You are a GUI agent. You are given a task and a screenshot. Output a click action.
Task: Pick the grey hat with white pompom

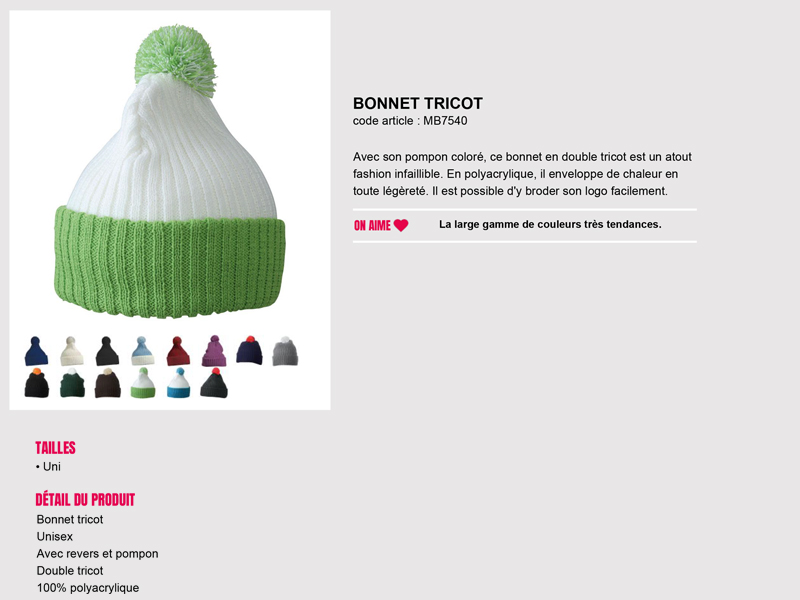coord(285,351)
